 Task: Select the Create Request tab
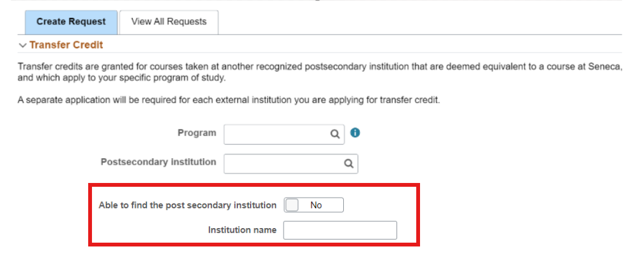[71, 22]
